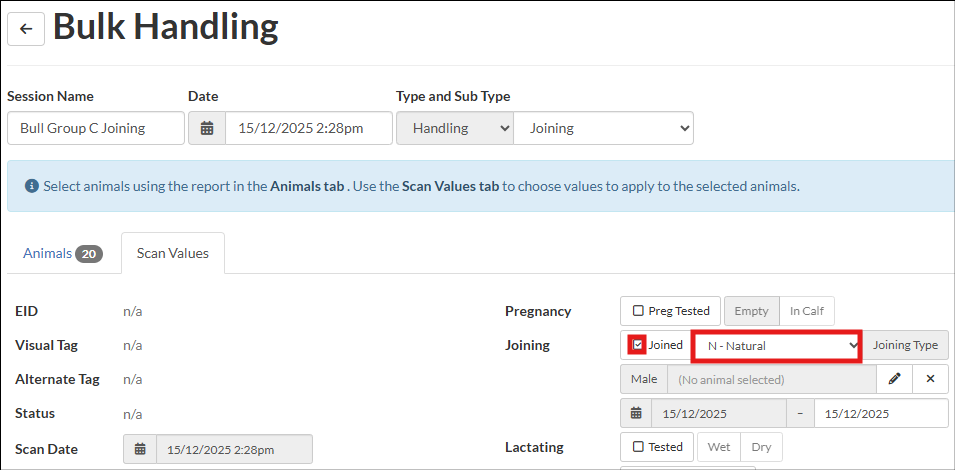
Task: Click the joining date range calendar icon
Action: point(636,413)
